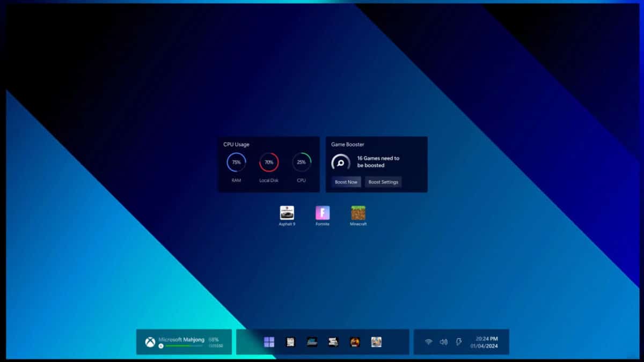Click the fiery game icon on the taskbar
The image size is (644, 362).
click(355, 341)
